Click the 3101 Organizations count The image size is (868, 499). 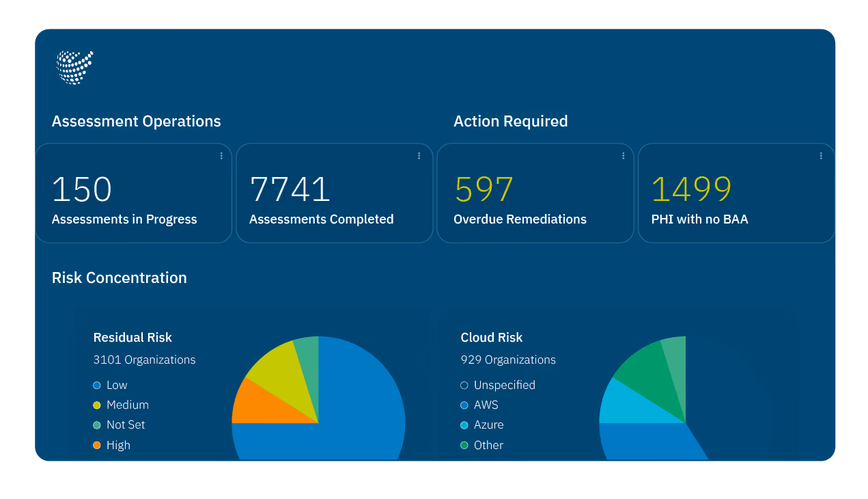tap(145, 360)
